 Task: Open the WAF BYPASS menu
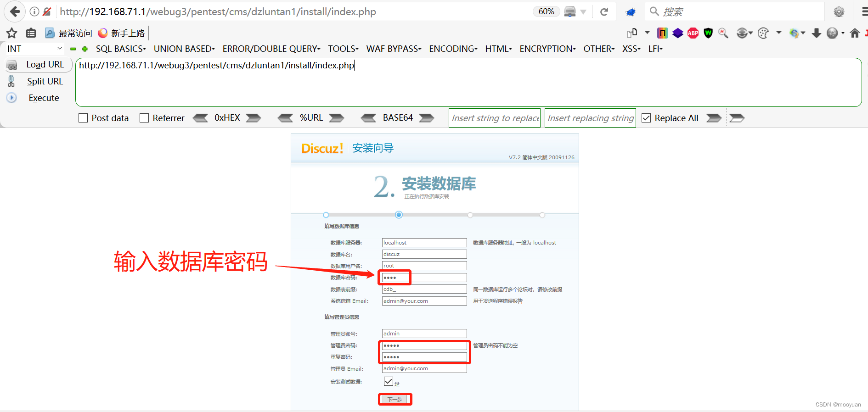pos(394,49)
